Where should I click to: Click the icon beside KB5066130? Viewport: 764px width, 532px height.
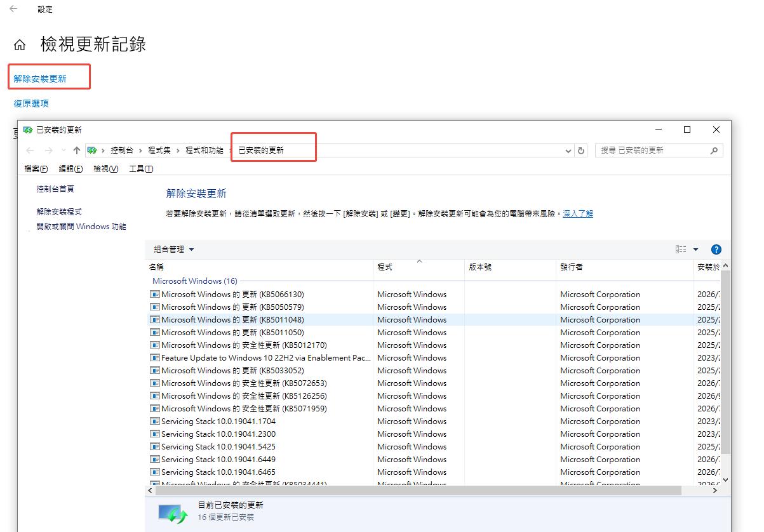[155, 295]
